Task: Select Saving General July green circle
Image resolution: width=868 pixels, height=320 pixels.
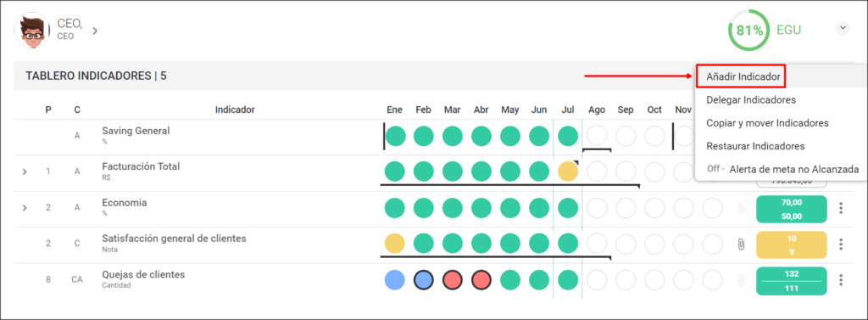Action: 568,136
